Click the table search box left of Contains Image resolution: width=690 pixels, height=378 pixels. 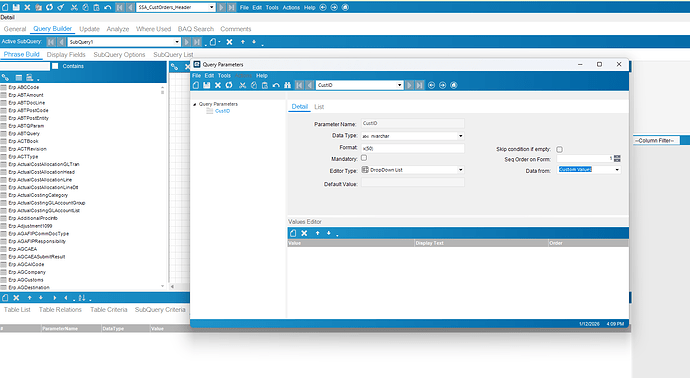[x=25, y=66]
